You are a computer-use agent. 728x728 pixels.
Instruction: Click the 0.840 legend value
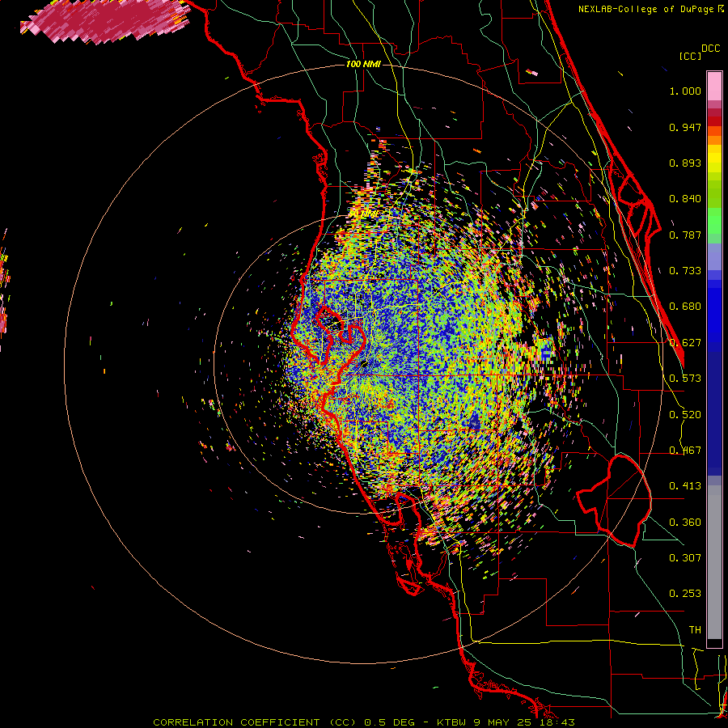pos(685,199)
